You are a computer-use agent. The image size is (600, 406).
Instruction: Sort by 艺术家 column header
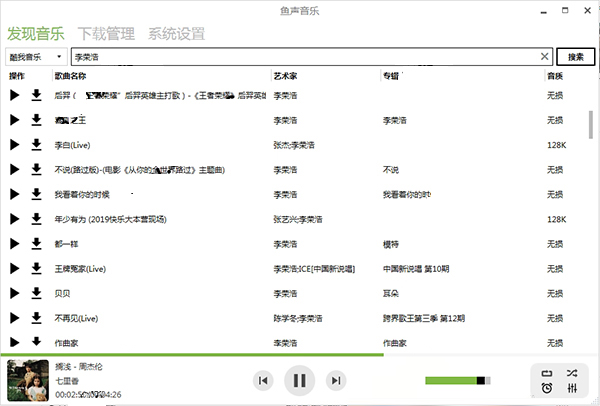point(285,76)
